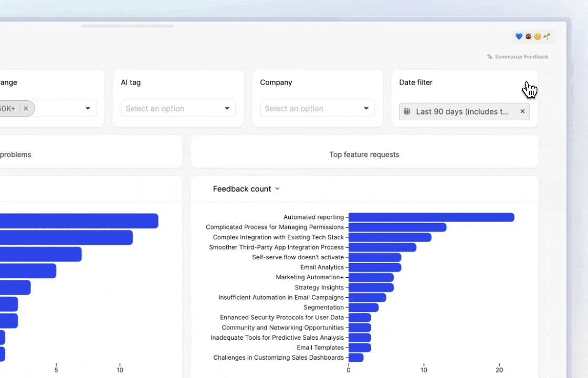
Task: Remove the 50K+ tag chip
Action: (26, 109)
